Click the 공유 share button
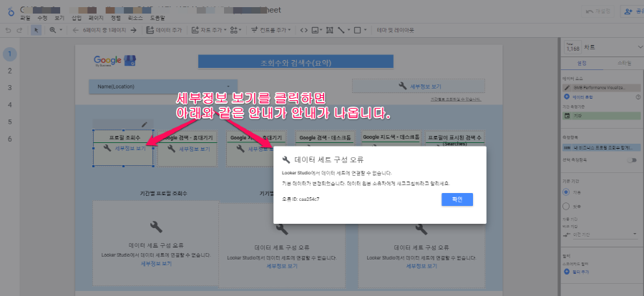The width and height of the screenshot is (644, 296). pos(633,11)
